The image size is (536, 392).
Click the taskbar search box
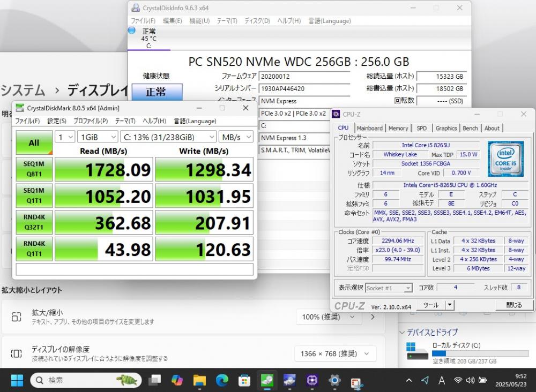pos(86,380)
